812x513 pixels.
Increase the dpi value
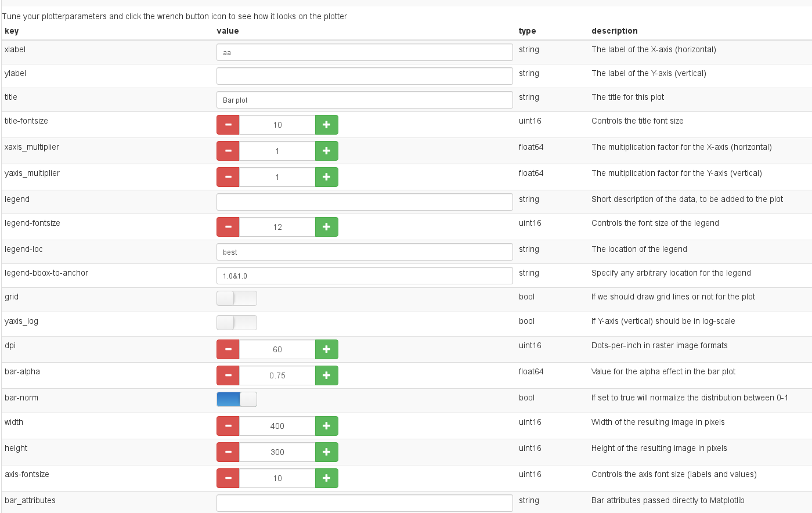click(x=327, y=349)
